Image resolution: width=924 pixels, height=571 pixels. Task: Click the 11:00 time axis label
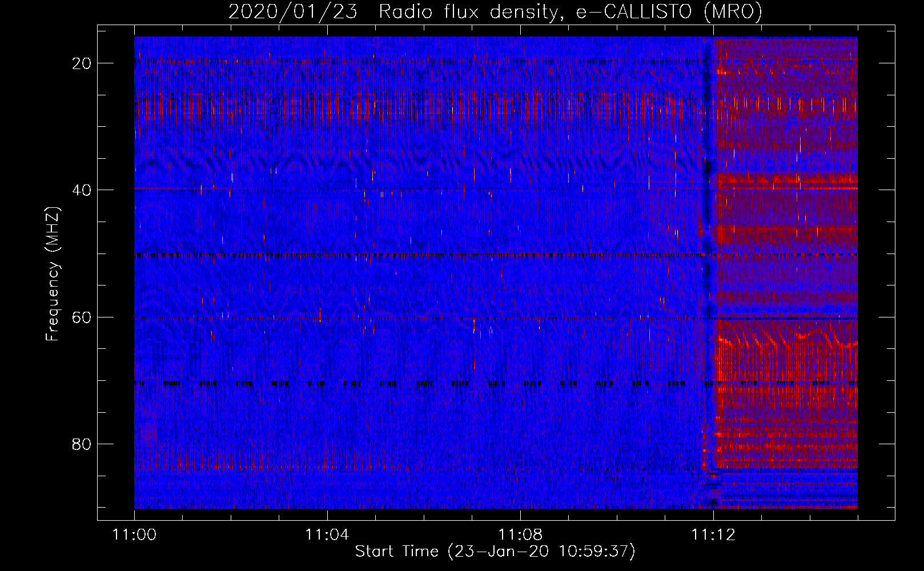(x=134, y=535)
